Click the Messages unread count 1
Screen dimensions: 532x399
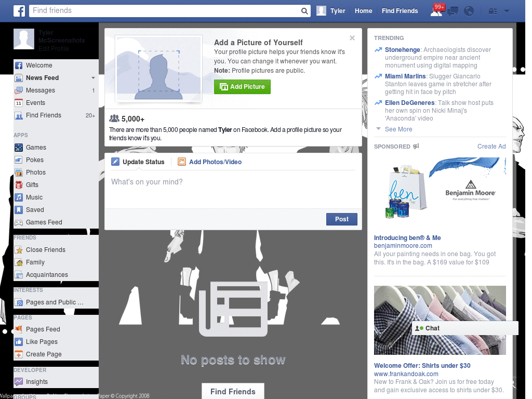pos(94,90)
